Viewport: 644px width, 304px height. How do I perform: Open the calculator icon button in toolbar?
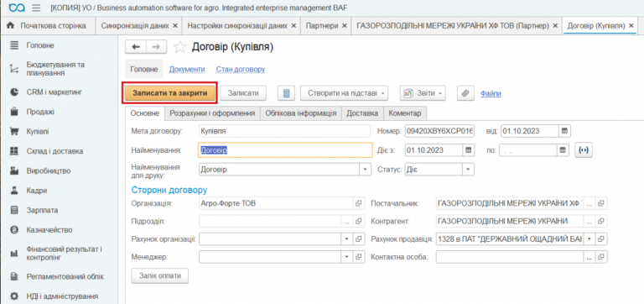pyautogui.click(x=286, y=93)
